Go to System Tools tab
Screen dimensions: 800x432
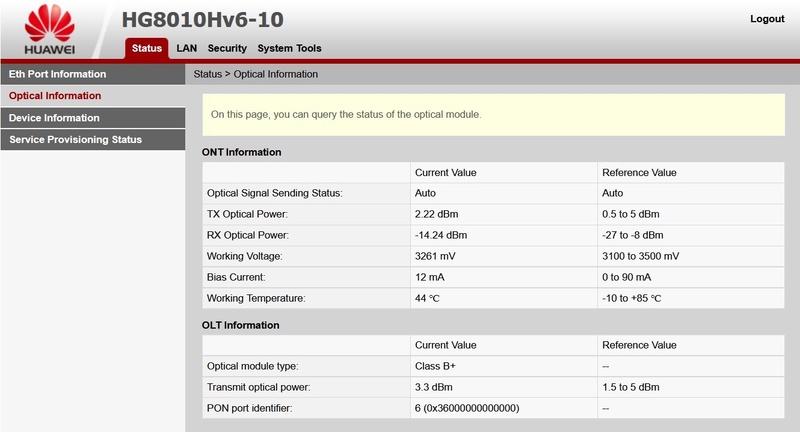[289, 48]
